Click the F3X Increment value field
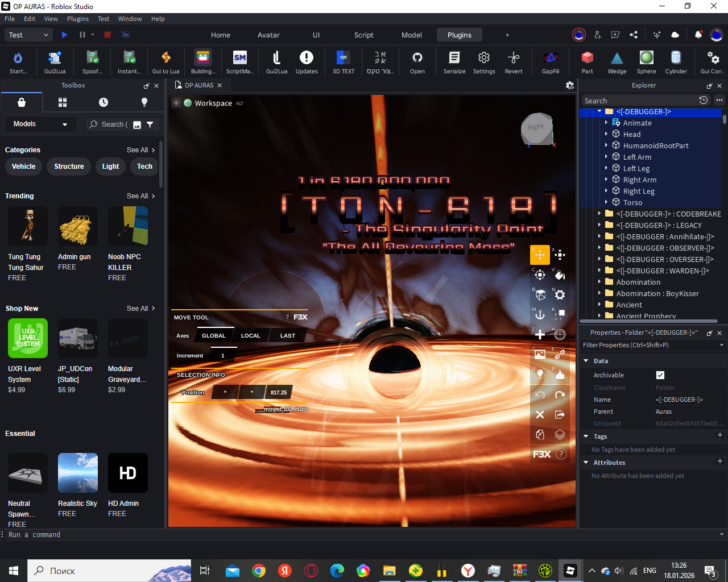The height and width of the screenshot is (582, 728). coord(223,356)
